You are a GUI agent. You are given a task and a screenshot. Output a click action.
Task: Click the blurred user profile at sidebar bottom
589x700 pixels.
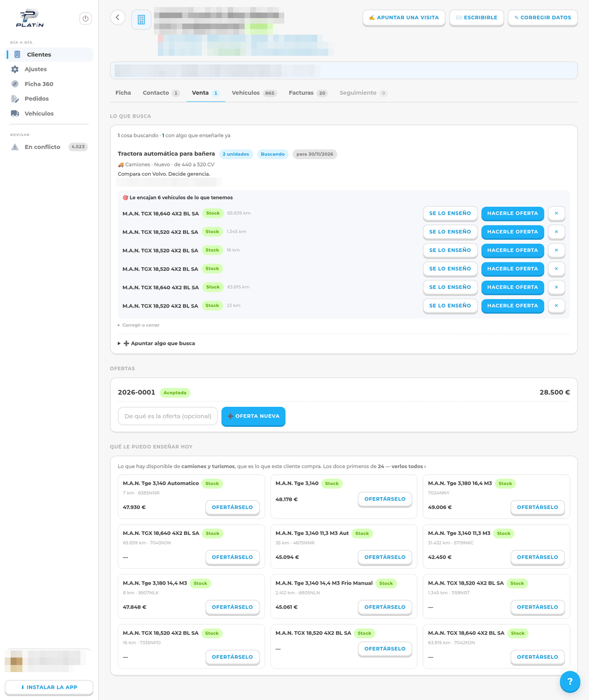point(49,661)
